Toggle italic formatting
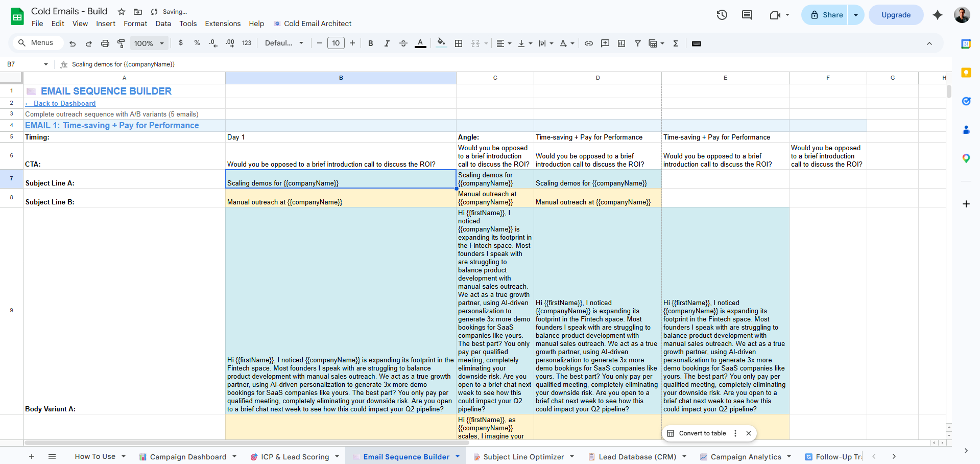Image resolution: width=980 pixels, height=464 pixels. pyautogui.click(x=387, y=43)
